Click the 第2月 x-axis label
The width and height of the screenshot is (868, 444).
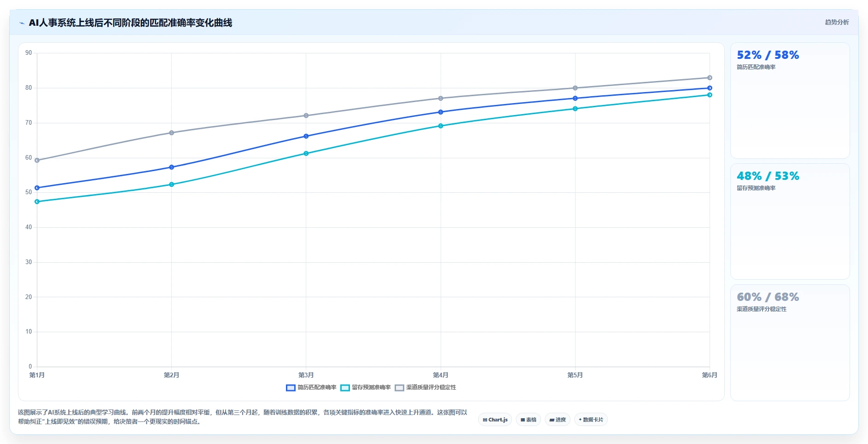[172, 375]
